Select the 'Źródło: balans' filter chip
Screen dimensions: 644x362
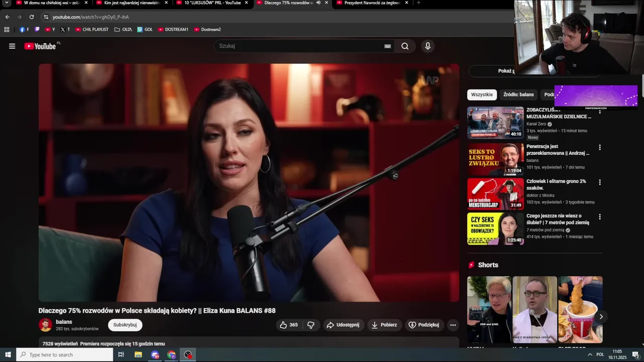click(x=518, y=95)
